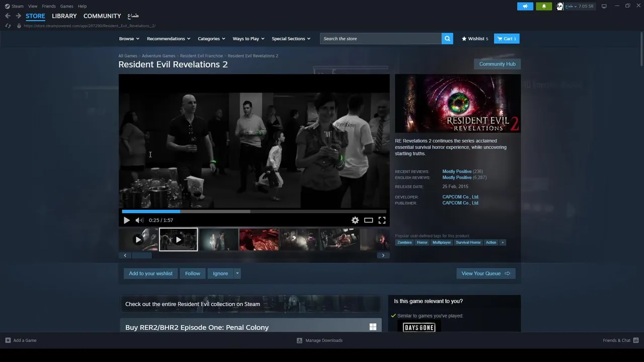This screenshot has height=362, width=644.
Task: Open the Cart button
Action: coord(507,39)
